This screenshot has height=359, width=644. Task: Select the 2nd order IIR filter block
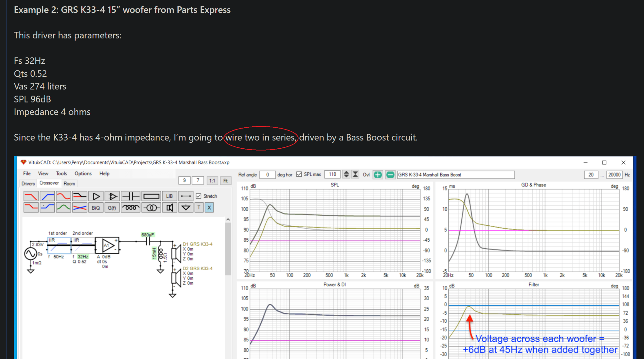coord(83,245)
